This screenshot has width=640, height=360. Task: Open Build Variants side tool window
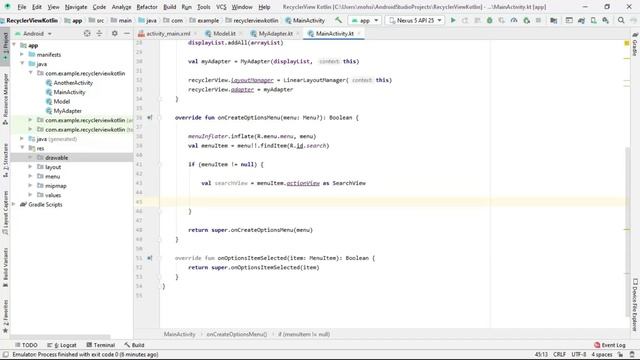tap(5, 267)
